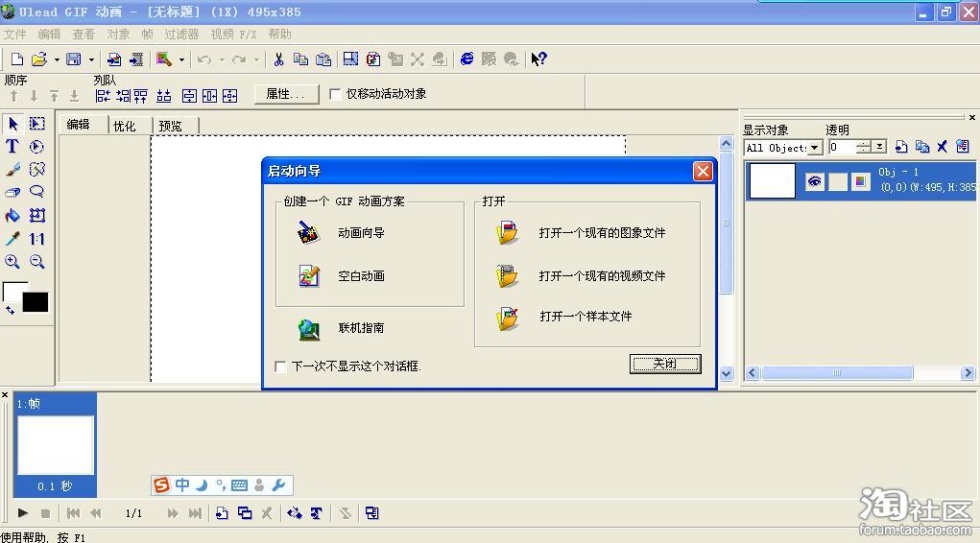980x543 pixels.
Task: Open the 过滤器 (Filter) menu
Action: [181, 35]
